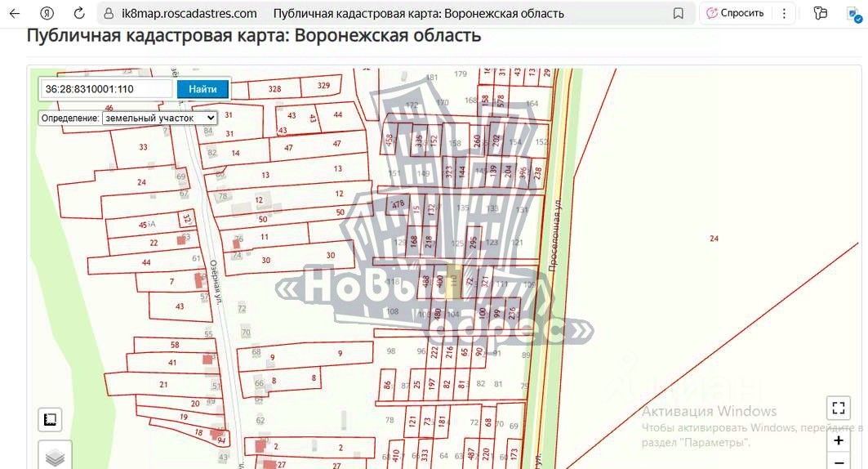Click the 'Спросить' assistant button
This screenshot has width=868, height=469.
pos(736,13)
